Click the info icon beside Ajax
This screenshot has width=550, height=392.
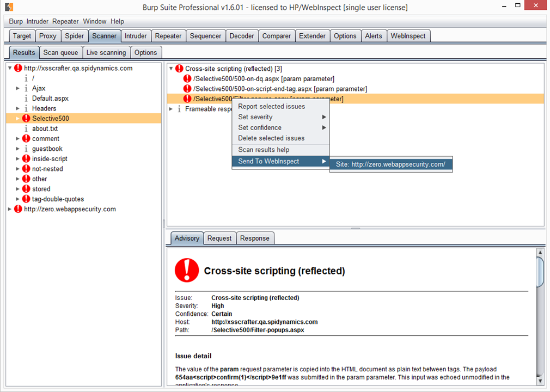point(26,88)
